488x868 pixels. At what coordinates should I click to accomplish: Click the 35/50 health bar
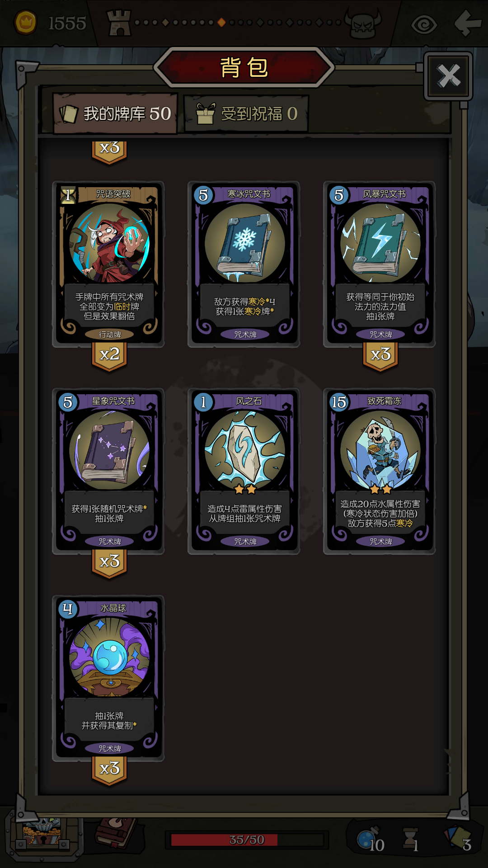point(247,840)
